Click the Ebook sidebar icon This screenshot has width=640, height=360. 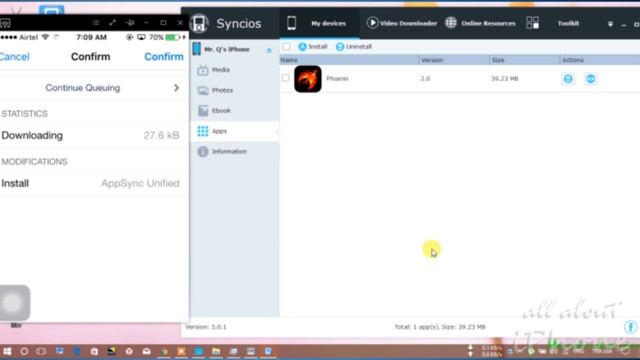tap(203, 111)
